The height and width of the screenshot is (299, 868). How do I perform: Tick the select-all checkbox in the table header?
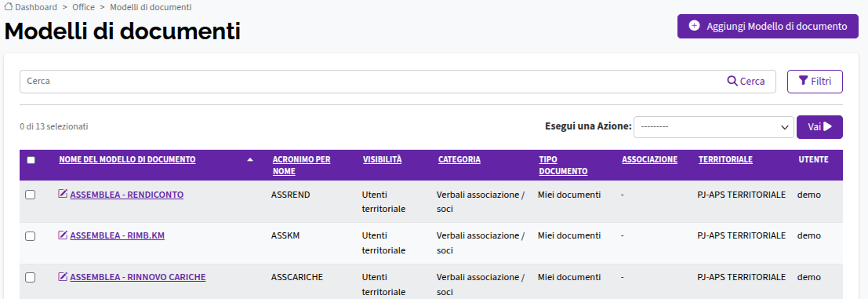click(x=31, y=160)
